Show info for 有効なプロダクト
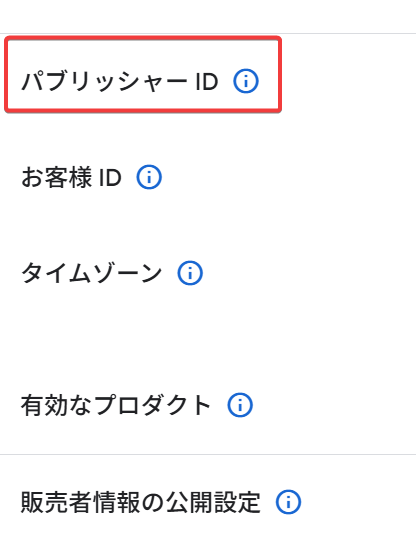416x547 pixels. (240, 405)
